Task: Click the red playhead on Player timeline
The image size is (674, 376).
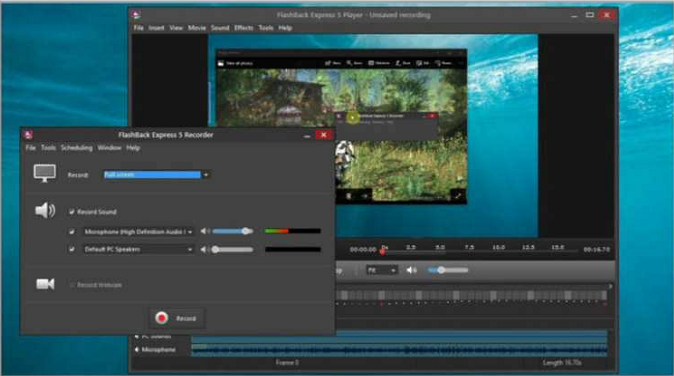Action: tap(383, 252)
